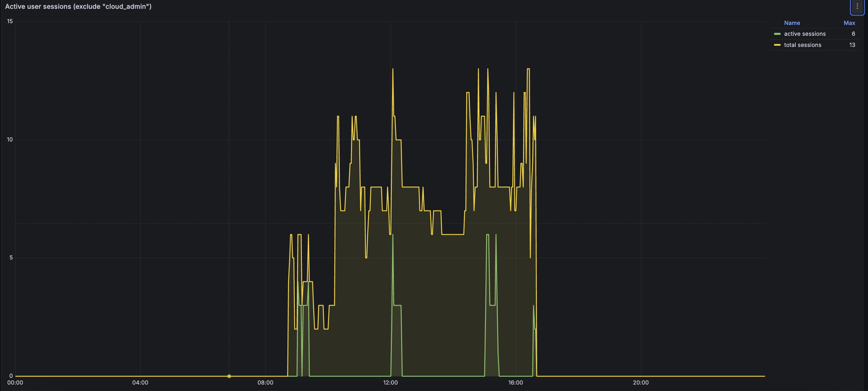
Task: Click the 16:00 label on time axis
Action: pyautogui.click(x=515, y=382)
